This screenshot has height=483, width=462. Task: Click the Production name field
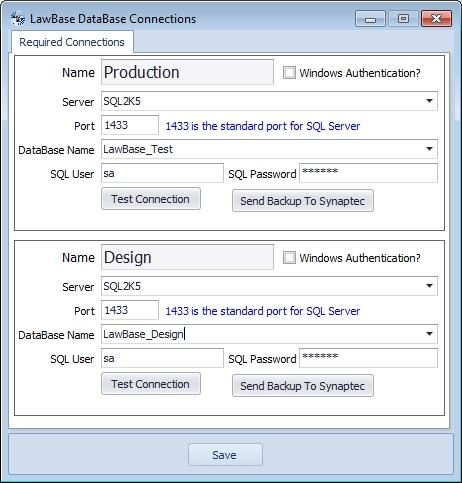pos(187,72)
